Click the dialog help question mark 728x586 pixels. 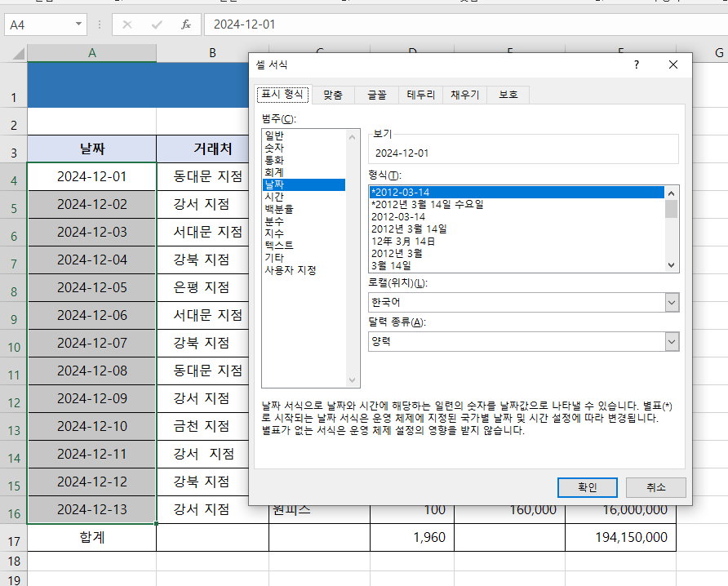637,64
